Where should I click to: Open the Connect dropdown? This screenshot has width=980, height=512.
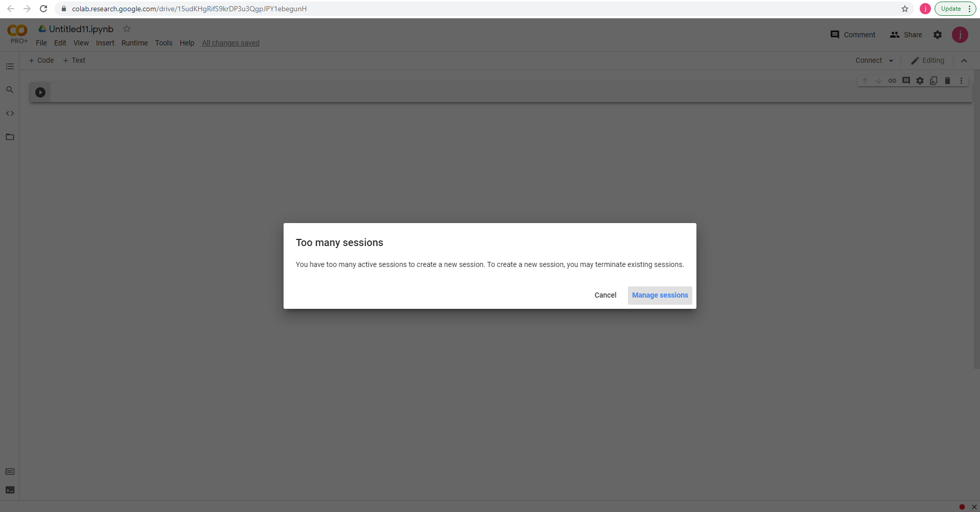click(x=874, y=60)
